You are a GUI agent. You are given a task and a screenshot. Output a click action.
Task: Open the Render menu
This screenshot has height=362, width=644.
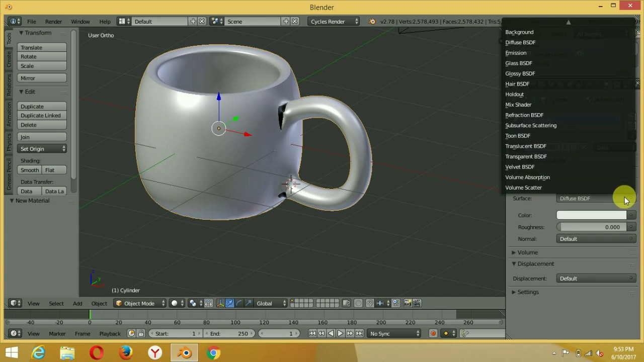pos(53,22)
